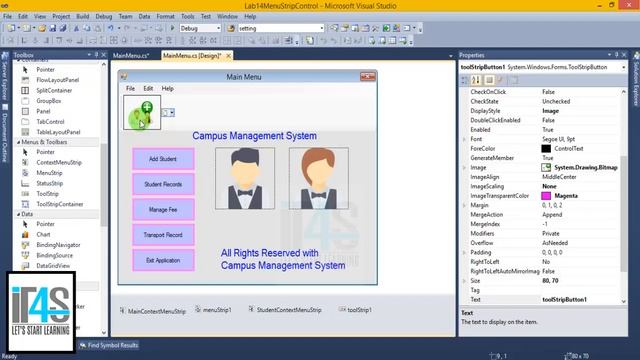Click the Open File folder icon
This screenshot has width=640, height=360.
click(x=42, y=28)
